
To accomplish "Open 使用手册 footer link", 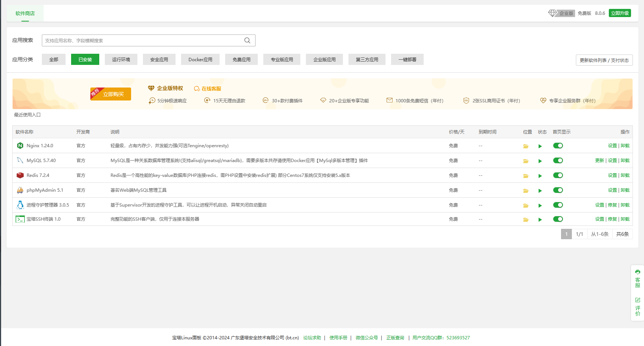I will [338, 338].
